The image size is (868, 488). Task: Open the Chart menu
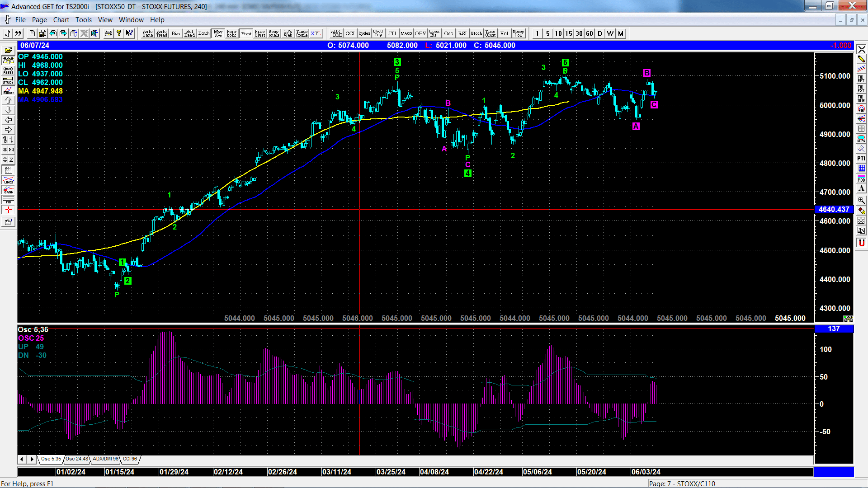(x=61, y=20)
